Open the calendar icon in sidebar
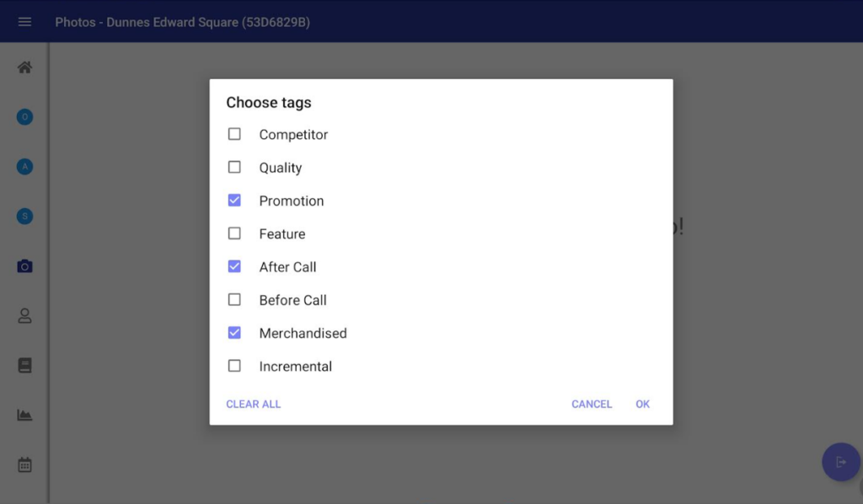The height and width of the screenshot is (504, 863). (x=24, y=465)
